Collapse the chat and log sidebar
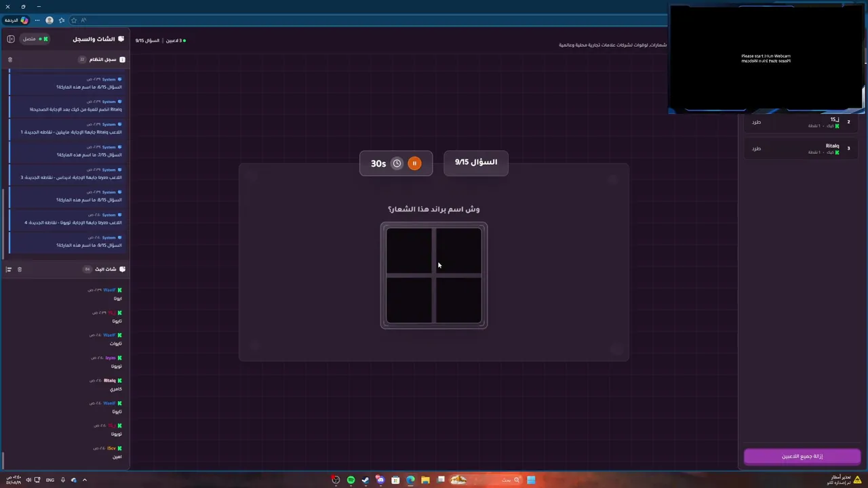 11,39
